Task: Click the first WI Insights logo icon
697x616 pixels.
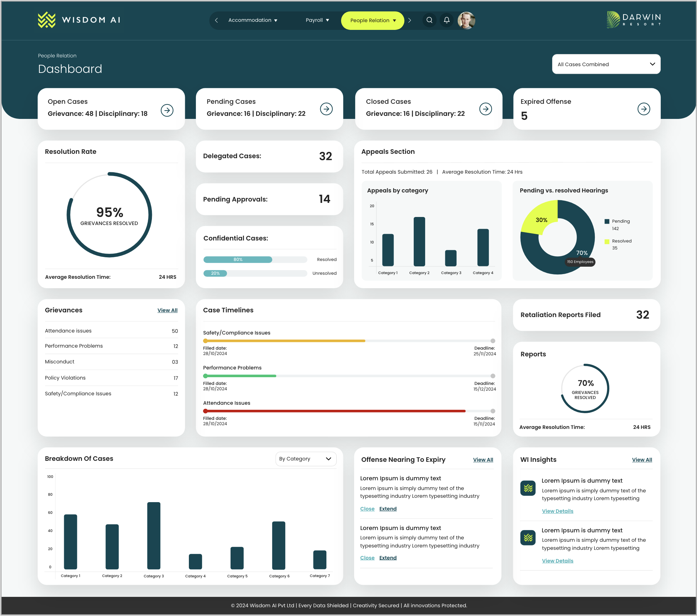Action: tap(528, 488)
